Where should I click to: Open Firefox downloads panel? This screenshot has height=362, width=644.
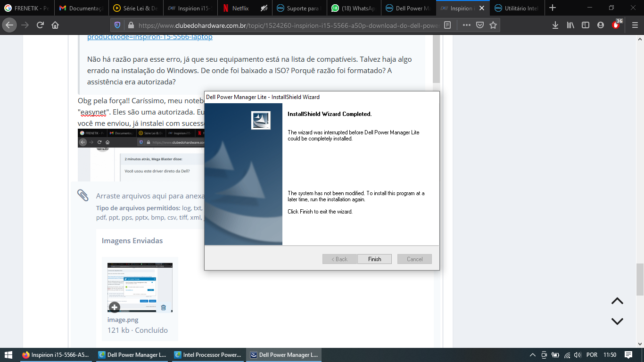[x=555, y=25]
